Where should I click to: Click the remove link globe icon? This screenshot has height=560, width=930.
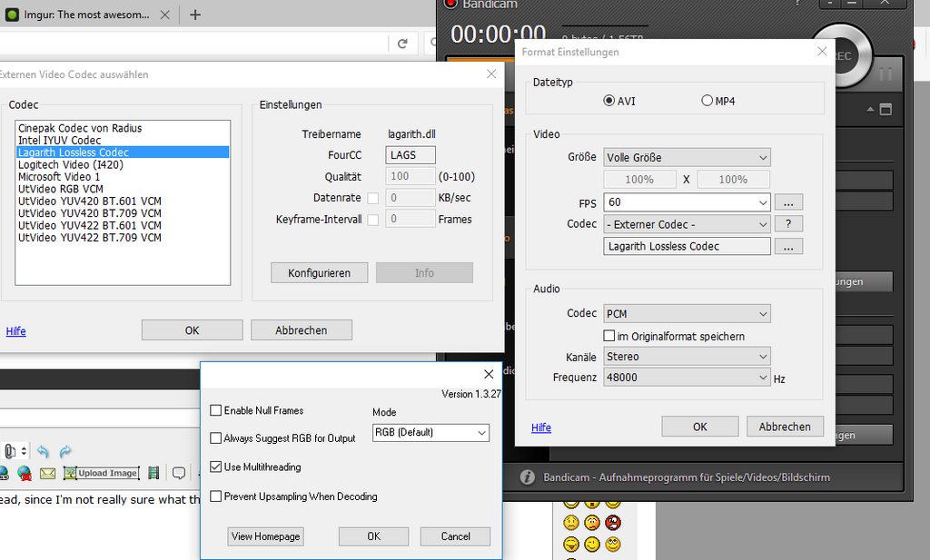pos(25,473)
